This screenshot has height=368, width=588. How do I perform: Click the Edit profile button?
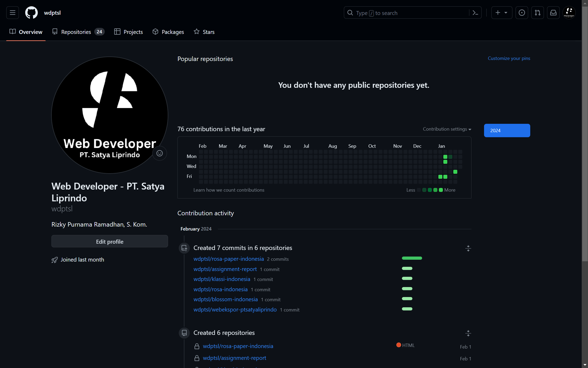(x=109, y=241)
